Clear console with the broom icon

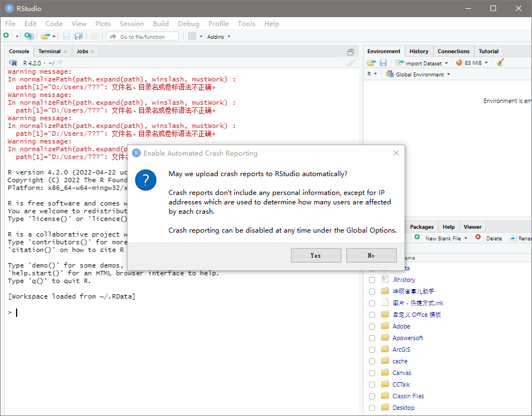(351, 63)
